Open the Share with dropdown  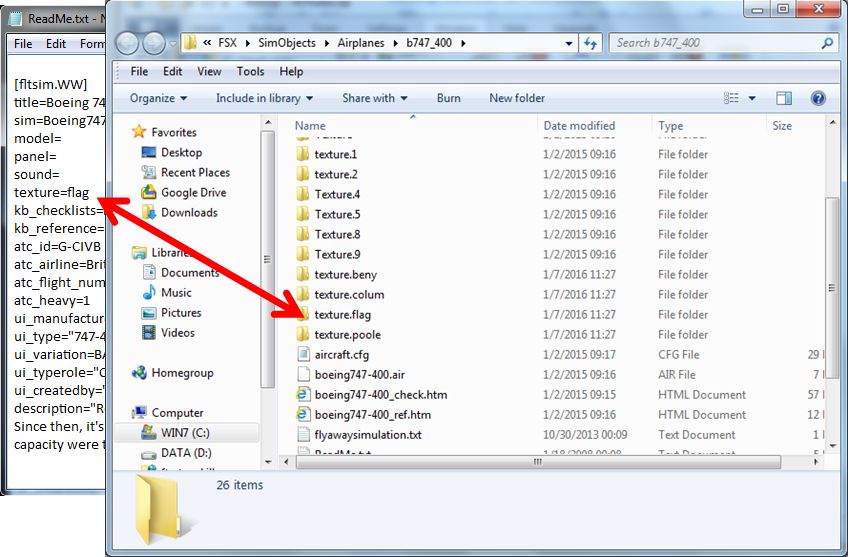pos(374,98)
